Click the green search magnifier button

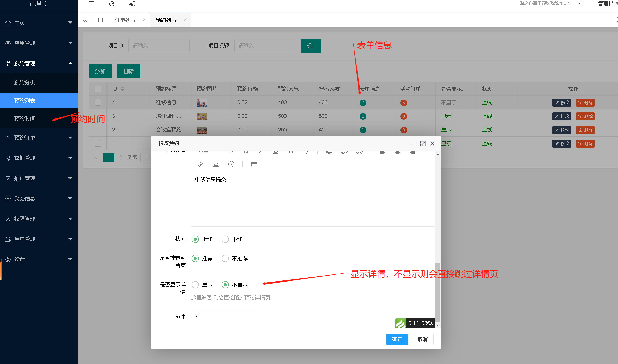point(311,46)
